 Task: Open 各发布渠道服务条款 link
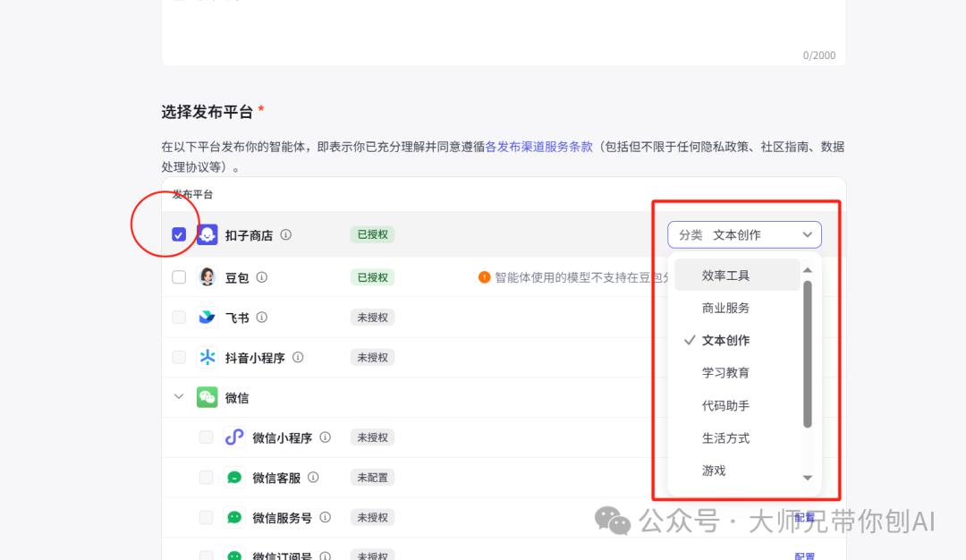539,147
